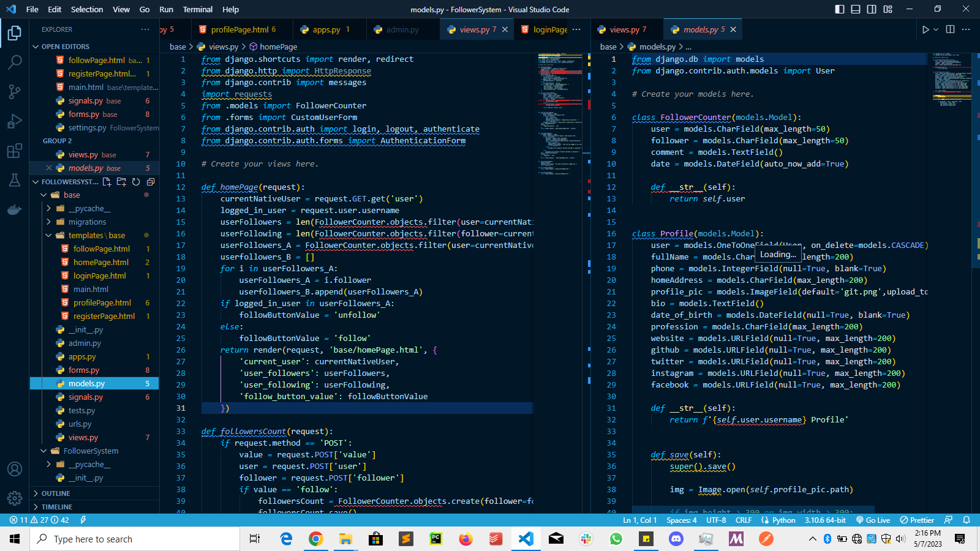Open the Testing view in the activity bar
Image resolution: width=980 pixels, height=551 pixels.
(15, 179)
